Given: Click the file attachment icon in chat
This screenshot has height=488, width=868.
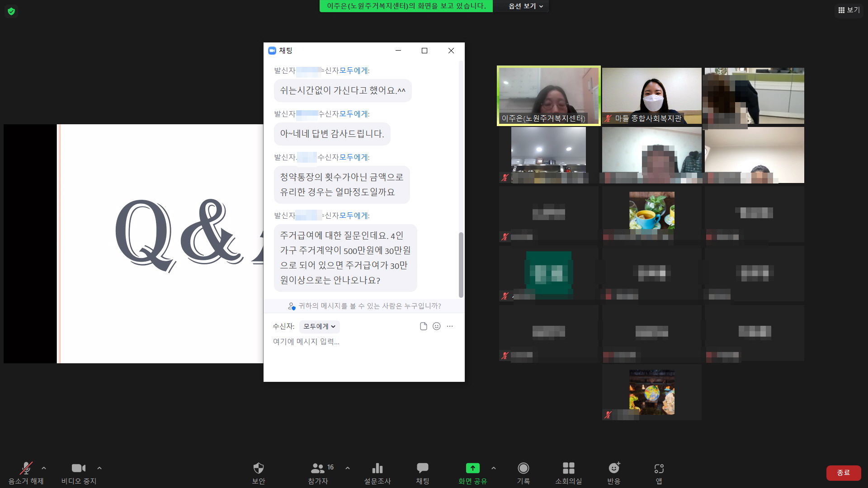Looking at the screenshot, I should [x=423, y=326].
